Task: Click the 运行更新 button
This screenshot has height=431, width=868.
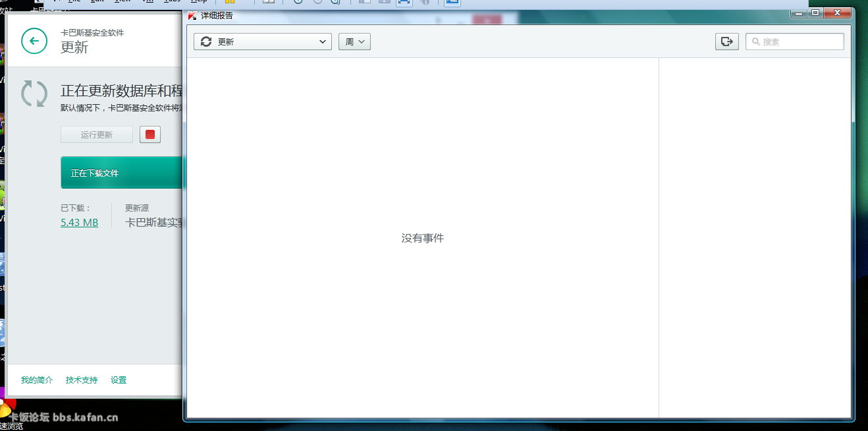Action: point(97,134)
